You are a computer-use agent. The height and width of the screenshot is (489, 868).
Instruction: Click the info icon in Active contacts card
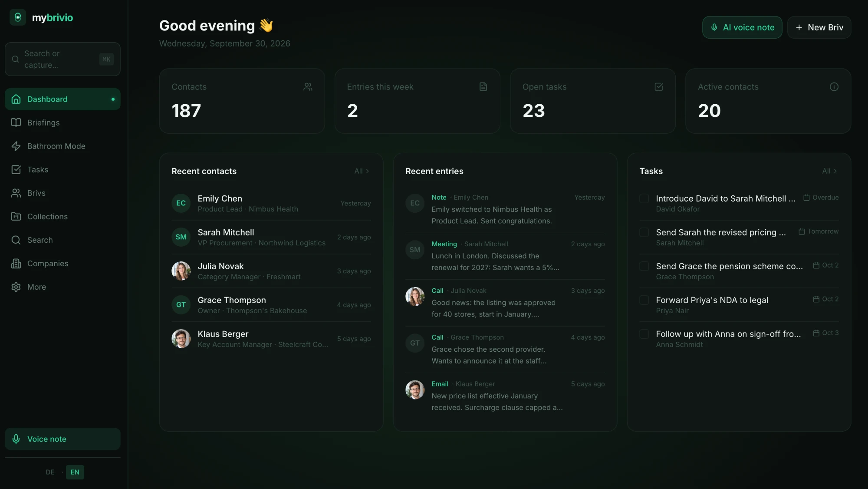(x=834, y=87)
